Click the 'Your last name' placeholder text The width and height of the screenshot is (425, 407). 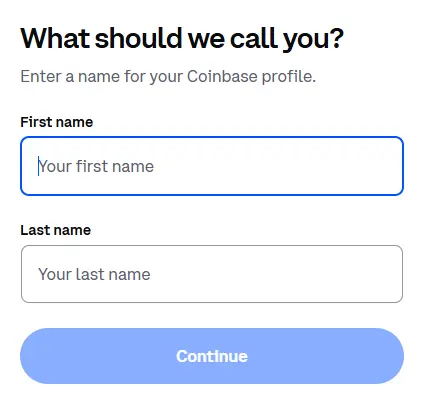94,274
